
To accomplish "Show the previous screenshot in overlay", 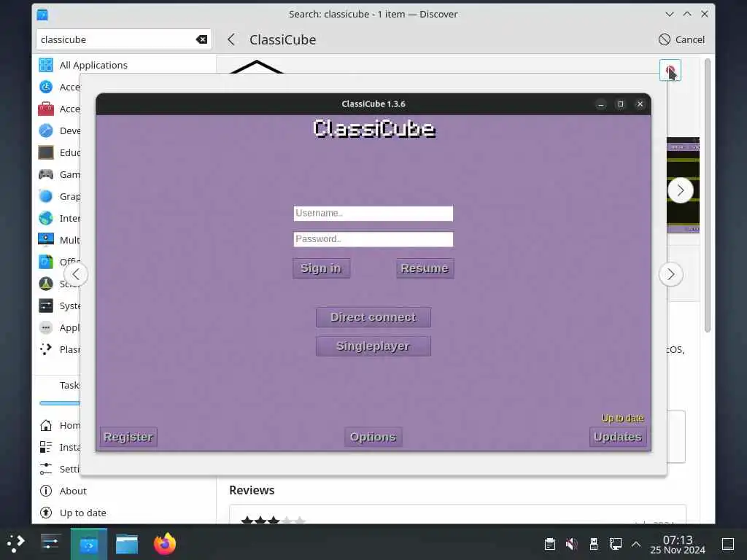I will (x=76, y=274).
